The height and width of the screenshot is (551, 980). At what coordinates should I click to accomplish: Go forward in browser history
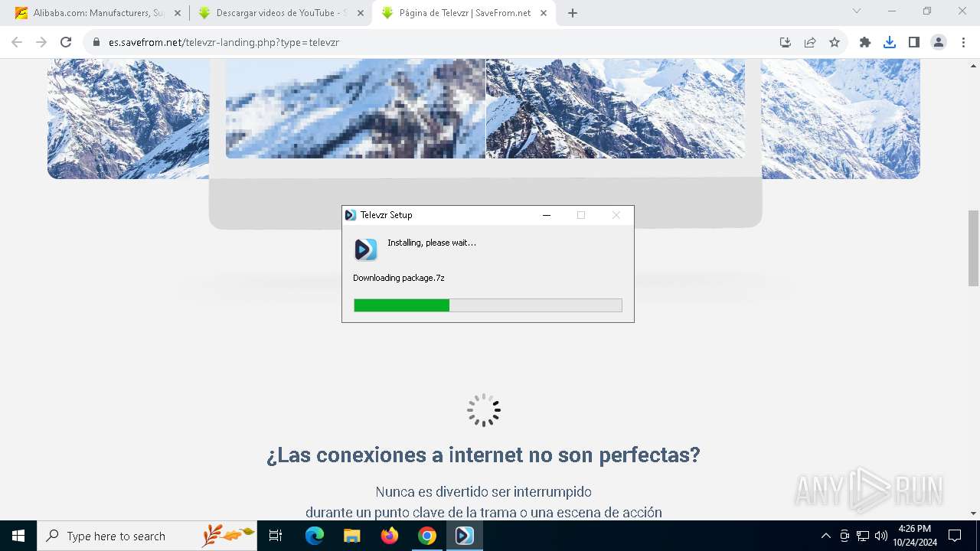[x=41, y=42]
